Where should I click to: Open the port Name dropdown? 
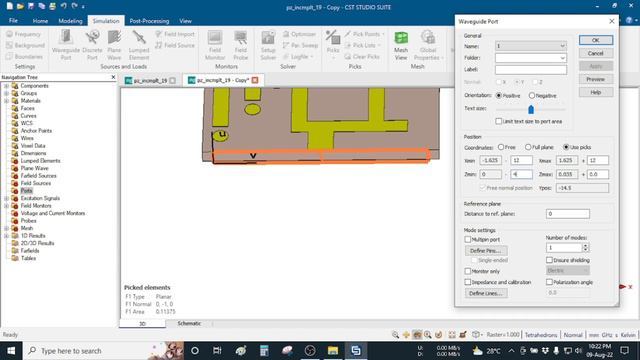[562, 46]
